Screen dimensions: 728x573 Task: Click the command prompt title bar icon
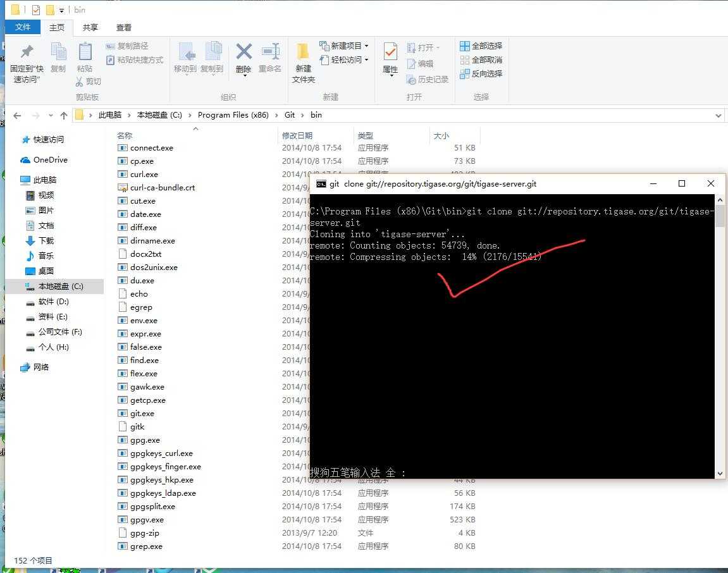321,184
